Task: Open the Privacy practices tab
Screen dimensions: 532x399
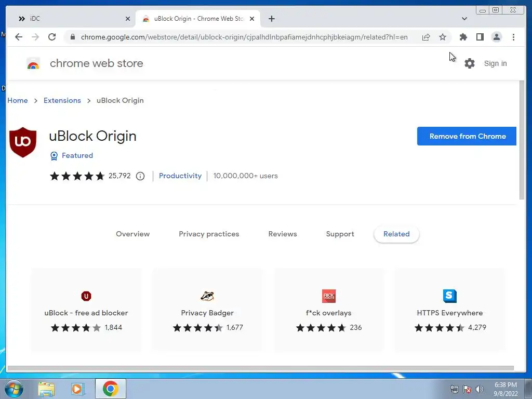Action: click(209, 234)
